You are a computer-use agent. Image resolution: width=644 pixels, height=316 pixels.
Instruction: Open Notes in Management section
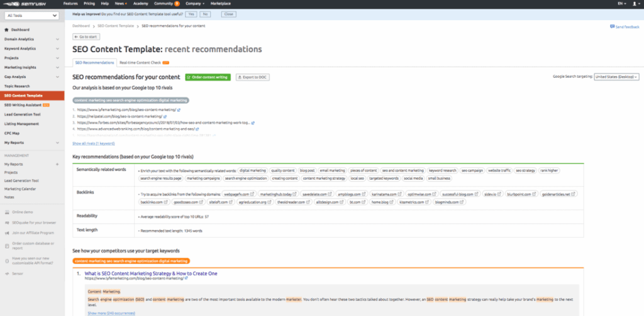[9, 197]
